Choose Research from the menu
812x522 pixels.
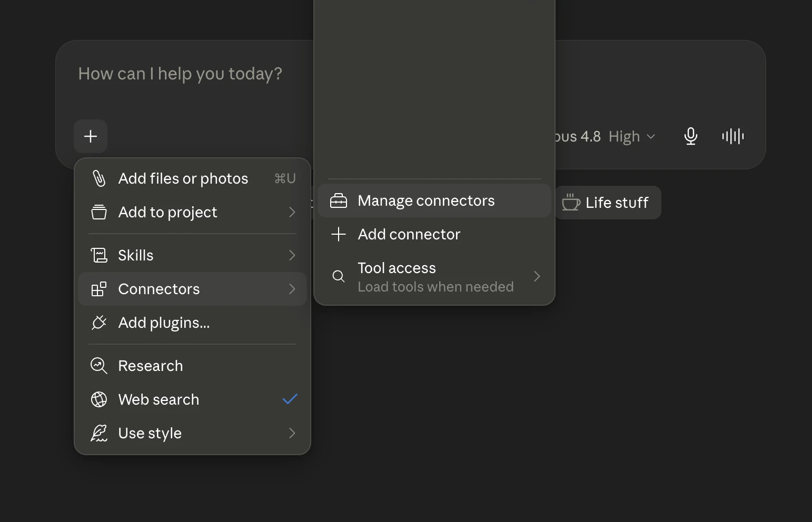tap(193, 366)
